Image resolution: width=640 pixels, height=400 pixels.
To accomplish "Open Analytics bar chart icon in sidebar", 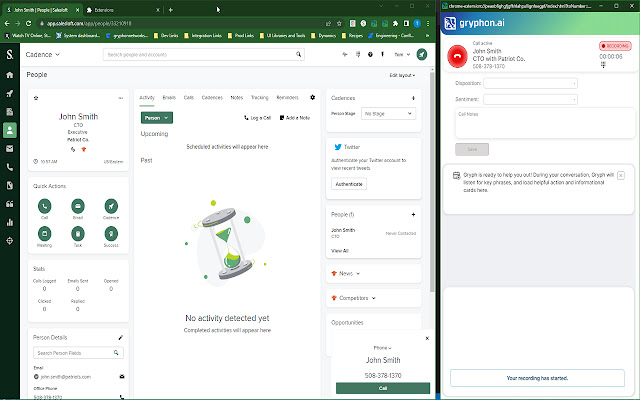I will (10, 222).
